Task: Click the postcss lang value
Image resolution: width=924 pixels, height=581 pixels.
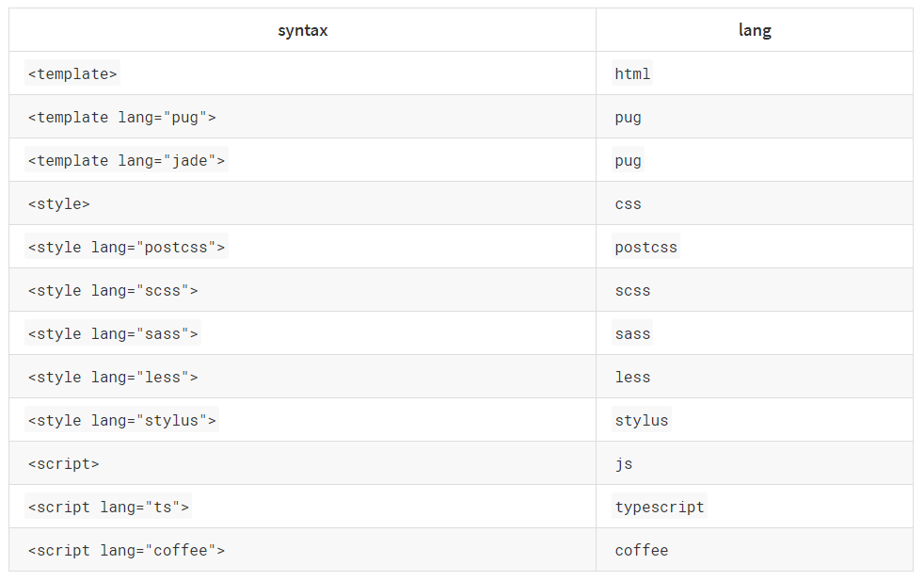Action: 645,247
